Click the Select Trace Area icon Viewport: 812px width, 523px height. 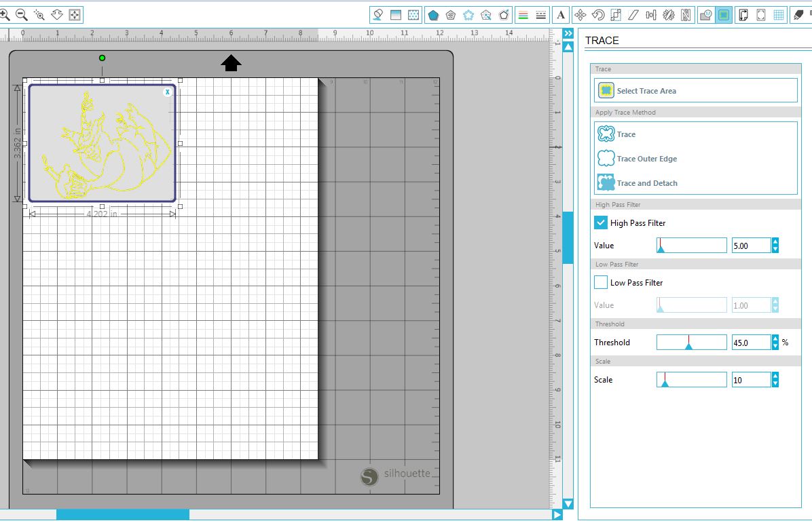606,90
